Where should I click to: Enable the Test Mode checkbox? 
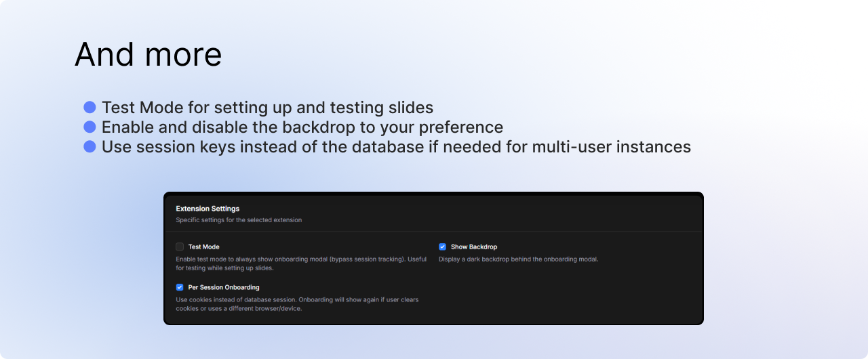pos(180,247)
